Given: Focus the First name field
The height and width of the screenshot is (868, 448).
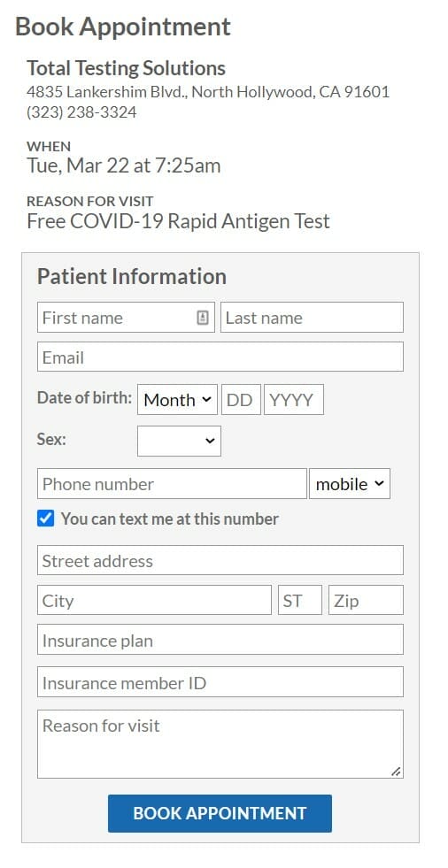Looking at the screenshot, I should pos(127,317).
